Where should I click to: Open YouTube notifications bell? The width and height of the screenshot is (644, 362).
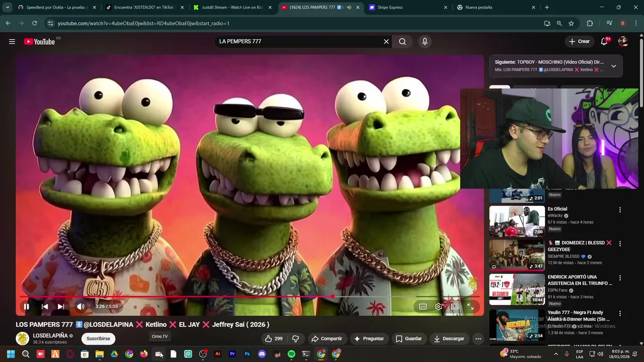click(x=604, y=41)
